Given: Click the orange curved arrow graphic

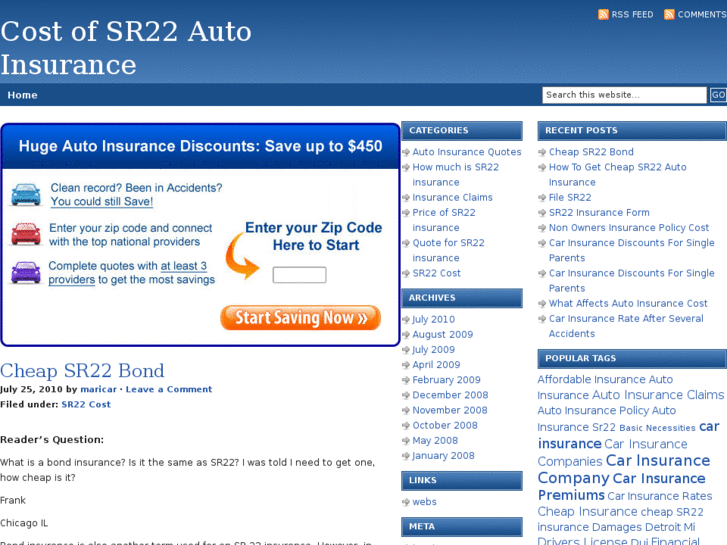Looking at the screenshot, I should [x=242, y=256].
